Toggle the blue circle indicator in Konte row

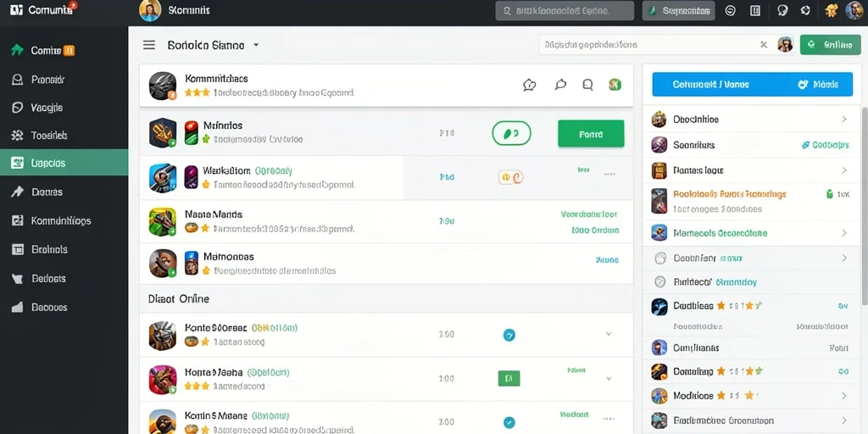pyautogui.click(x=509, y=334)
